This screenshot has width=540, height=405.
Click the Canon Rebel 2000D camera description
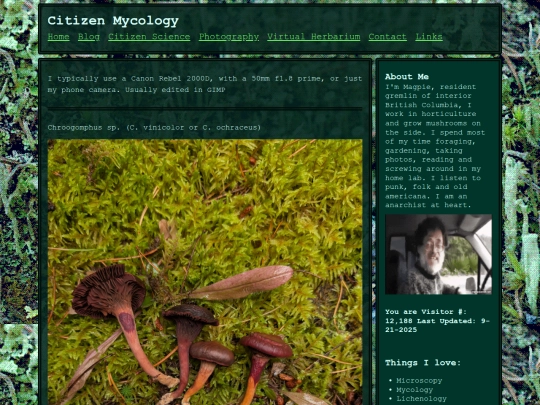click(x=205, y=84)
